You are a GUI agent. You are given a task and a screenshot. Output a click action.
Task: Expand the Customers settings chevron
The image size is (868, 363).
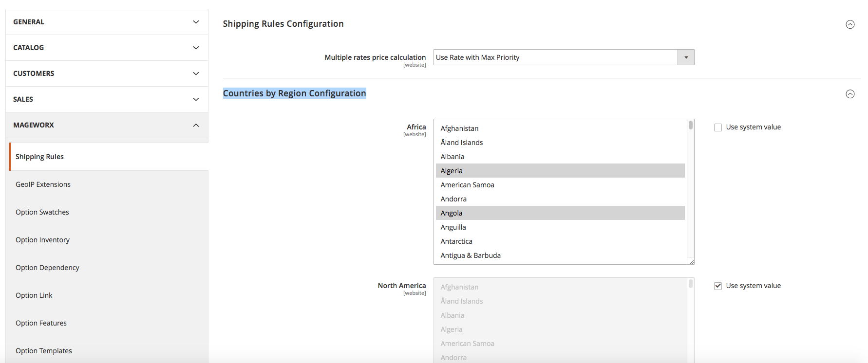click(x=196, y=73)
